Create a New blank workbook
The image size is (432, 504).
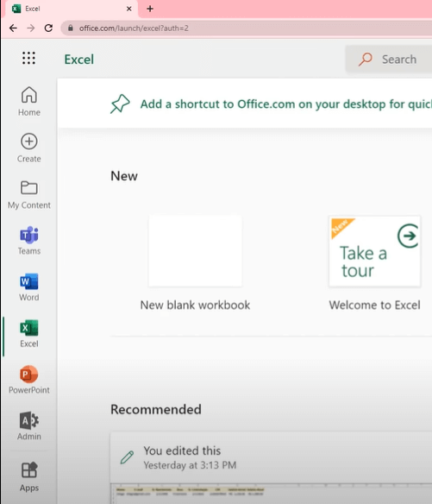195,251
